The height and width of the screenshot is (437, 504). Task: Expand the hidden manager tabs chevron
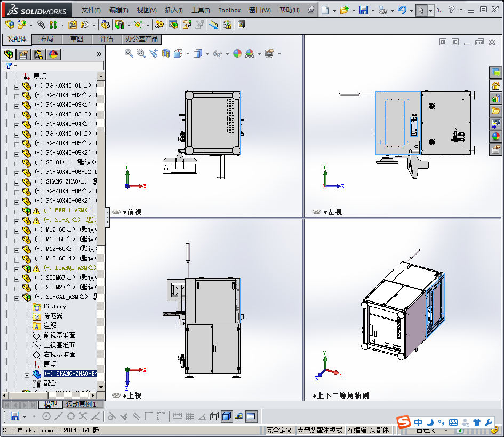pos(99,54)
